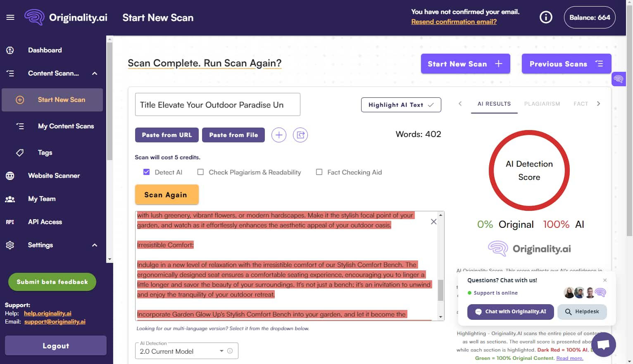Image resolution: width=633 pixels, height=364 pixels.
Task: Click the export scan icon beside the plus
Action: tap(300, 135)
